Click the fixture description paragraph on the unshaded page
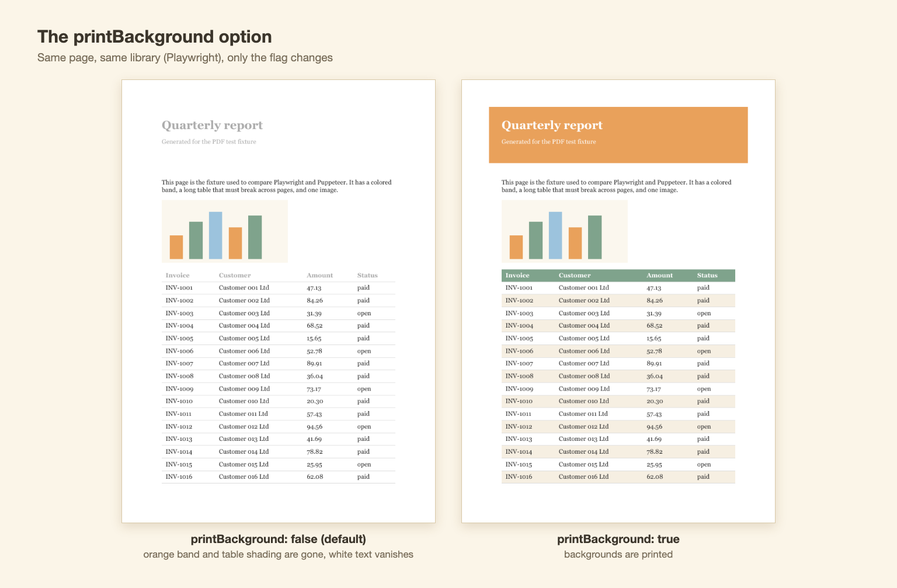The width and height of the screenshot is (897, 588). [x=277, y=186]
